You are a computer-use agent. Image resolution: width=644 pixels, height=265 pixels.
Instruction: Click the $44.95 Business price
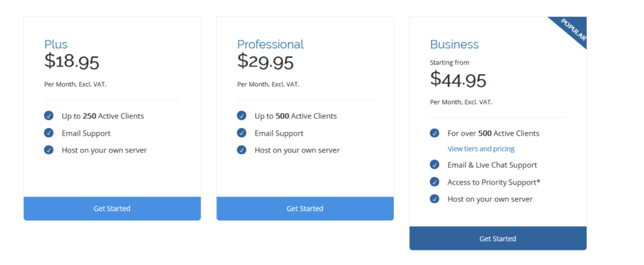pyautogui.click(x=458, y=79)
